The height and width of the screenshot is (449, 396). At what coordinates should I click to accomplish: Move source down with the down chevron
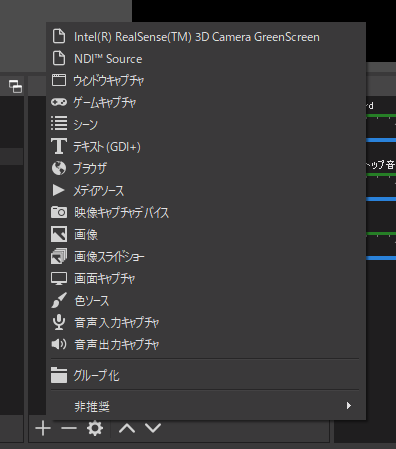coord(153,428)
